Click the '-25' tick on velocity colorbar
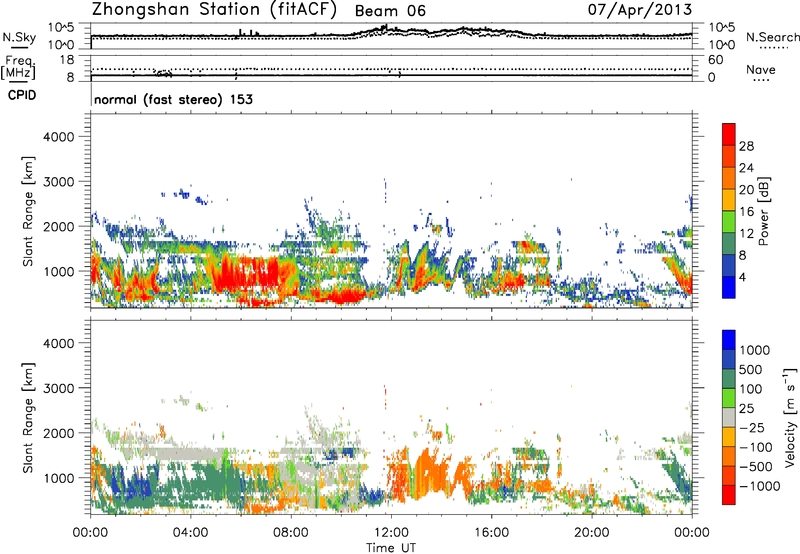The width and height of the screenshot is (800, 554). pos(750,428)
